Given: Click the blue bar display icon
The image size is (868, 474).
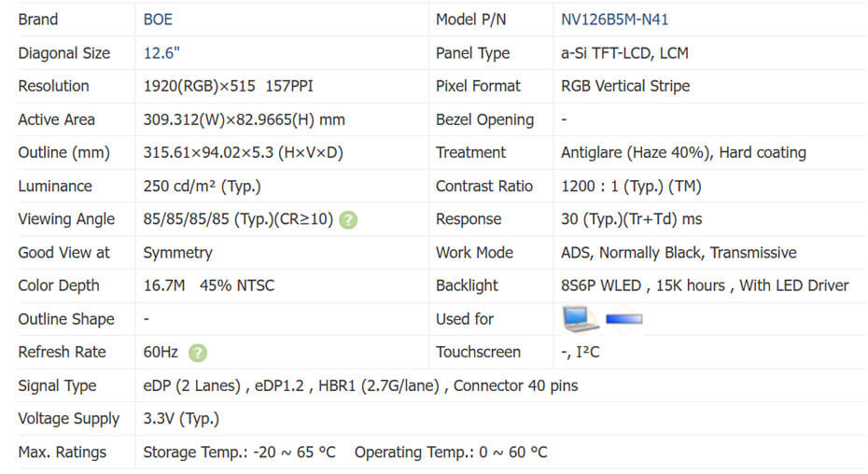Looking at the screenshot, I should click(x=623, y=320).
